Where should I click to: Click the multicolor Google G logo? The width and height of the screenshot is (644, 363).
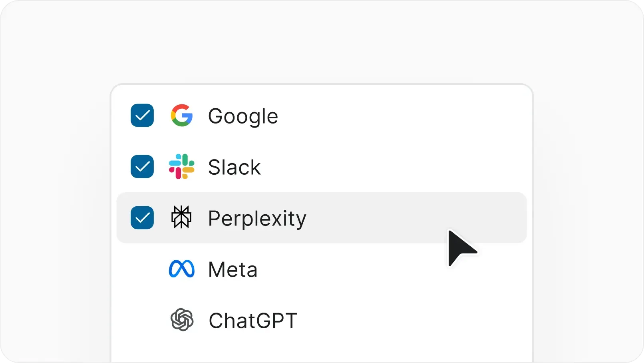pos(182,116)
